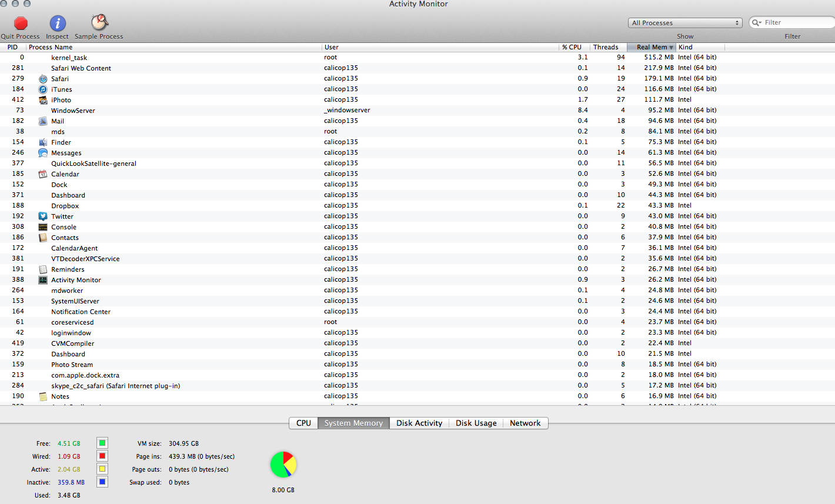This screenshot has height=504, width=835.
Task: Select the Notification Center process
Action: [417, 311]
